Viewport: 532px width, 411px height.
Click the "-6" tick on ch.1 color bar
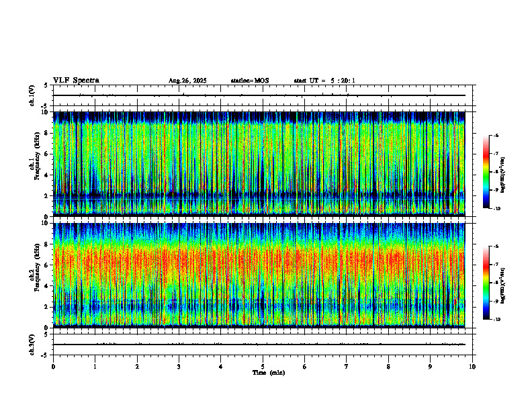[x=496, y=135]
